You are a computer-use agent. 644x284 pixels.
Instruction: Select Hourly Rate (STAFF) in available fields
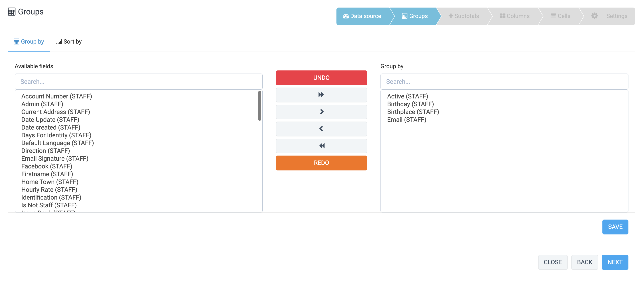tap(49, 190)
